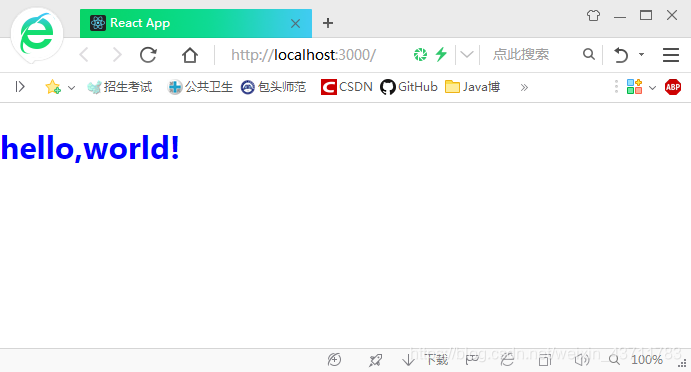Click the search magnifier icon
Viewport: 691px width, 372px height.
[589, 54]
